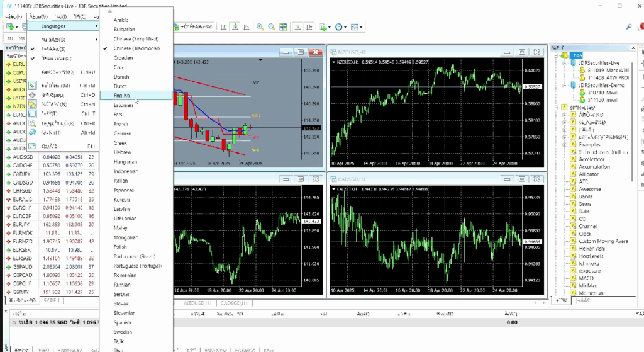Collapse the JDRSecurities-Live tree node
Screen dimensions: 644x352
564,63
